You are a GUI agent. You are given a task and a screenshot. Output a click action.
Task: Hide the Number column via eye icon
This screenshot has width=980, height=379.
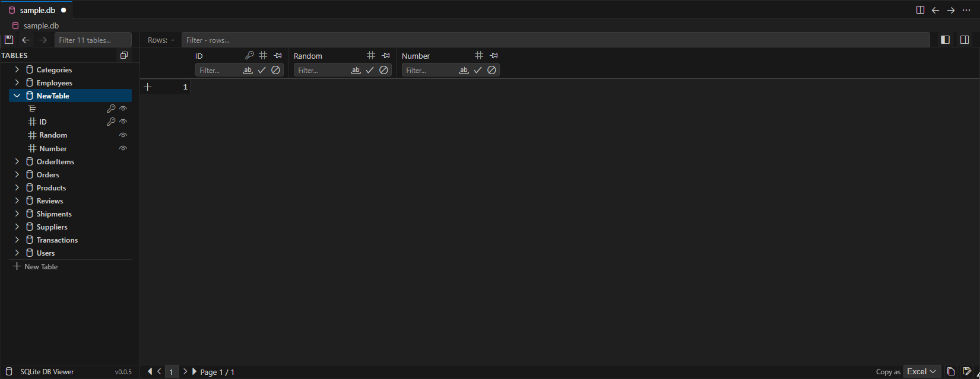(123, 148)
